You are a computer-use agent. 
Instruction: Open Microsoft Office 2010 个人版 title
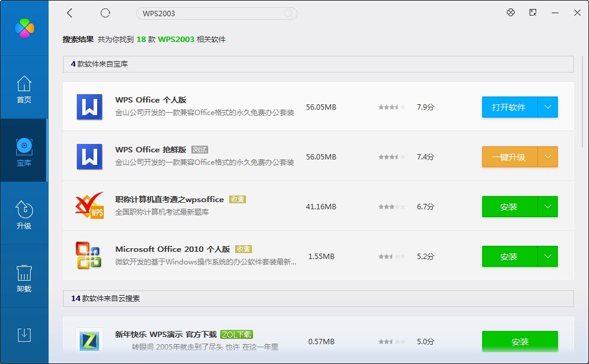[x=172, y=249]
